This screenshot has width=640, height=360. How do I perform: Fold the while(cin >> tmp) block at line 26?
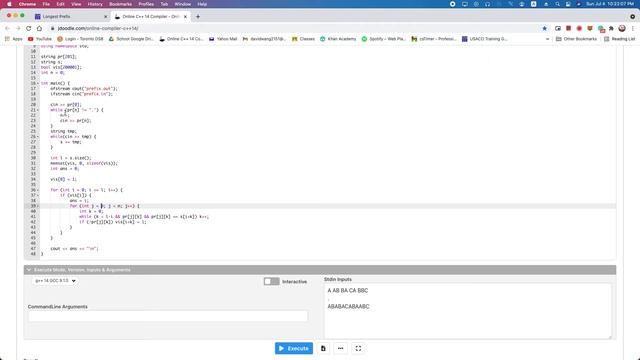click(38, 137)
